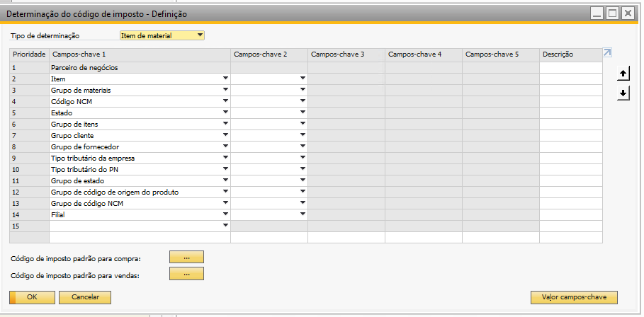Open Campos-chave 2 dropdown for Estado row

coord(303,113)
